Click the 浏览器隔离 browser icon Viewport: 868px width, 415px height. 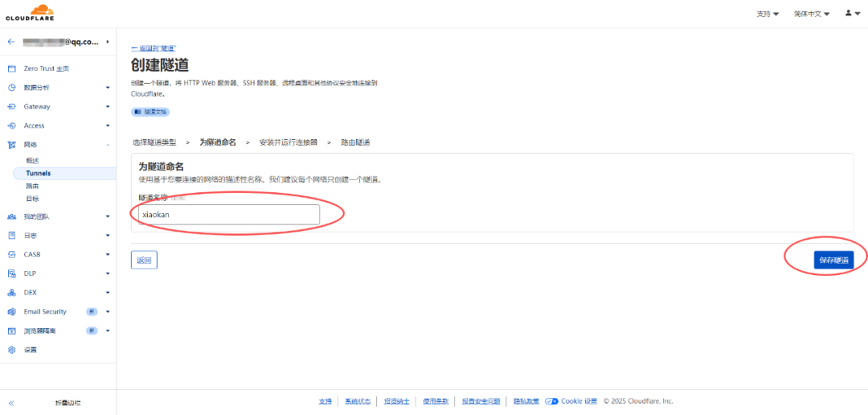pos(11,331)
